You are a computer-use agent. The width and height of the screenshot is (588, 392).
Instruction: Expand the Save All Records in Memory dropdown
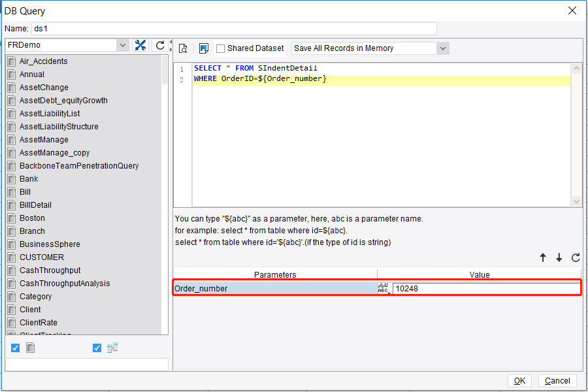tap(443, 48)
